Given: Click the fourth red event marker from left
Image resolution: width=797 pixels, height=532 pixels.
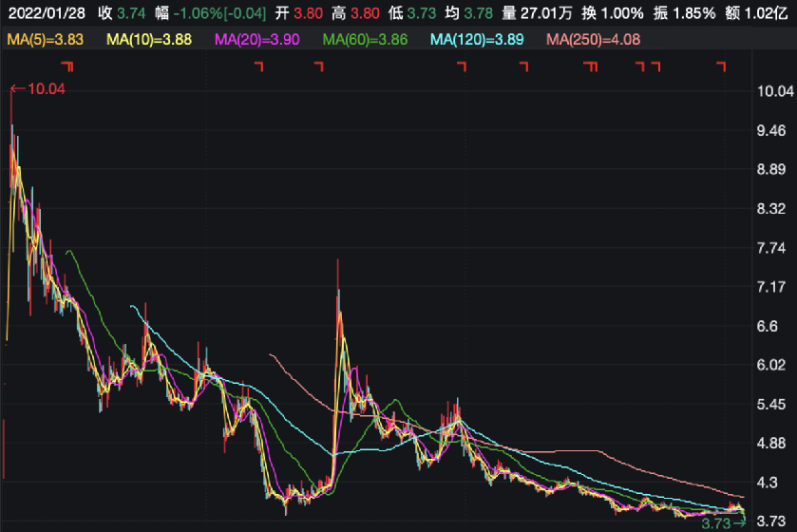Looking at the screenshot, I should [x=463, y=66].
